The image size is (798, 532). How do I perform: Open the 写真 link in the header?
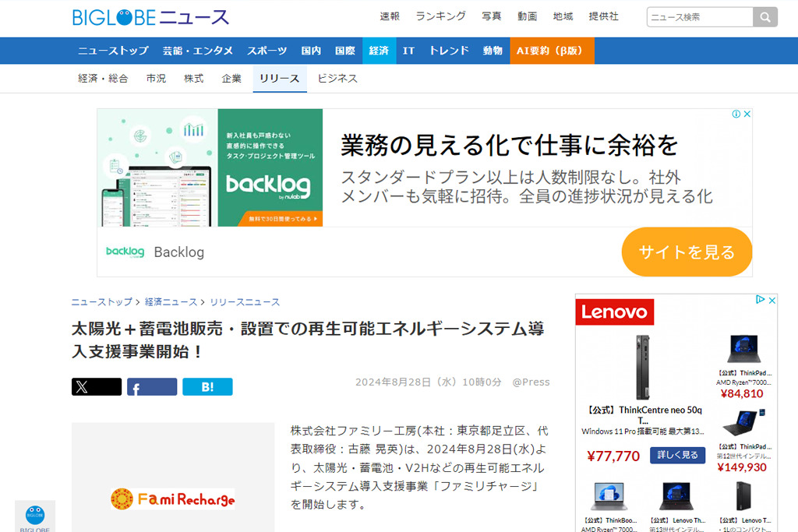(x=492, y=17)
